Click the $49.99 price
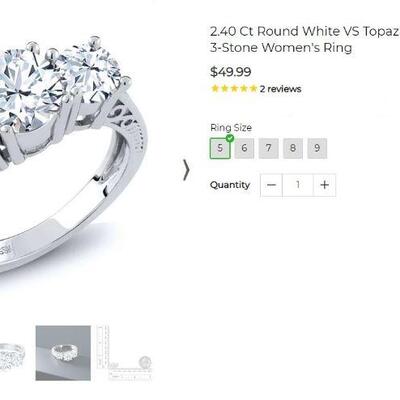 pyautogui.click(x=231, y=72)
